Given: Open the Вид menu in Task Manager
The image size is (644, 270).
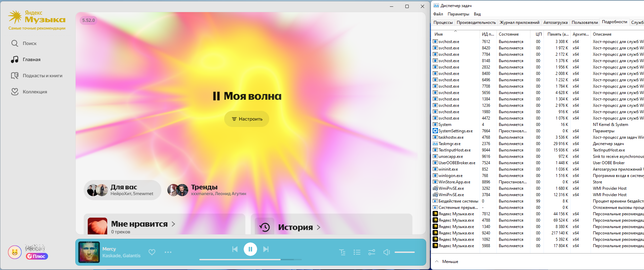Looking at the screenshot, I should 477,14.
